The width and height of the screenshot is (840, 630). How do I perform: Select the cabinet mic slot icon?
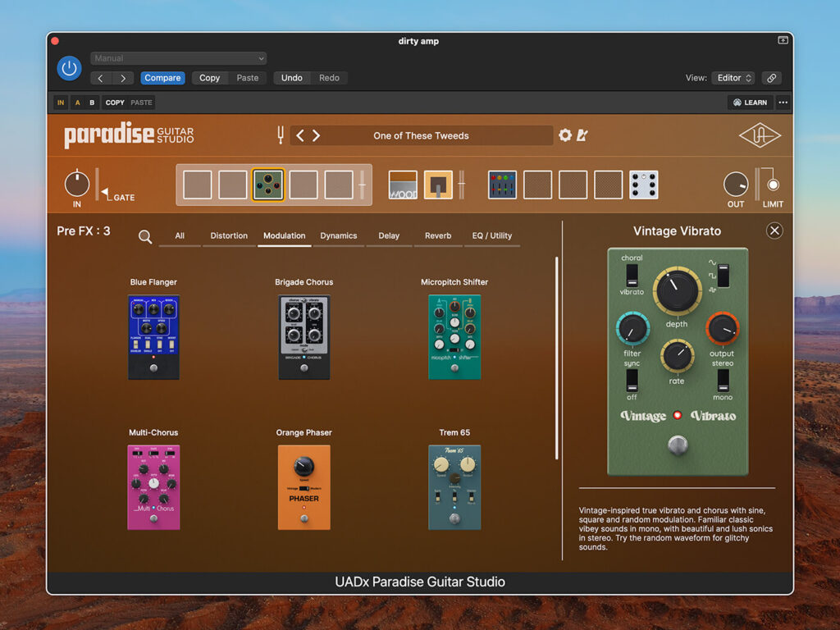(438, 185)
